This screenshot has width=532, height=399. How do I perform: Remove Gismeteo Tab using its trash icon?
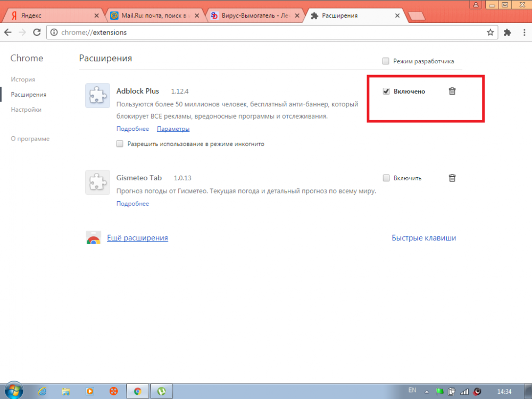452,178
